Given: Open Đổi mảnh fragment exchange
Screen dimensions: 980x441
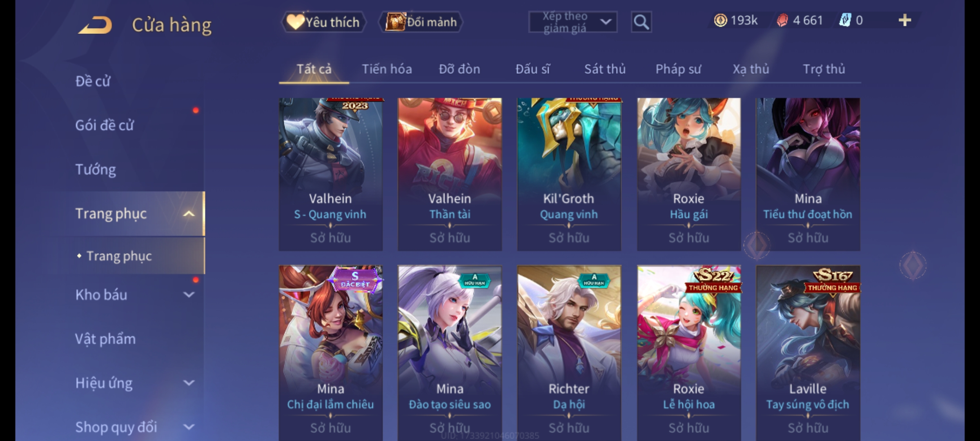Looking at the screenshot, I should 421,22.
